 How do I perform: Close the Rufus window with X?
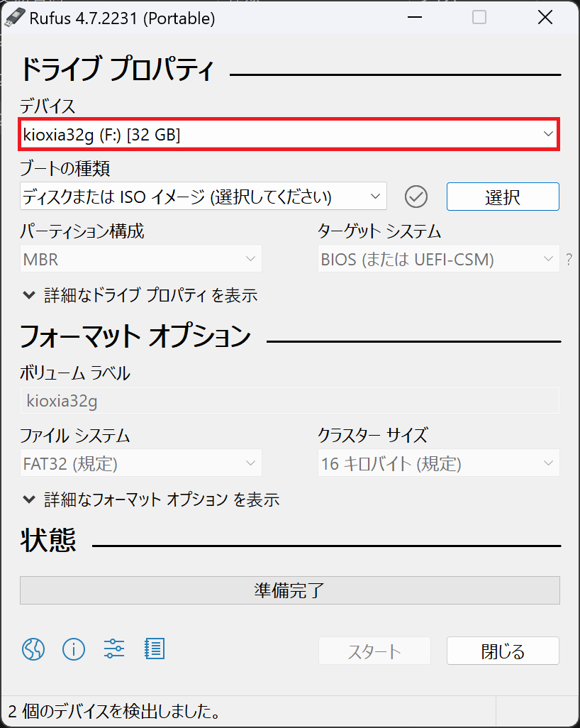tap(545, 18)
